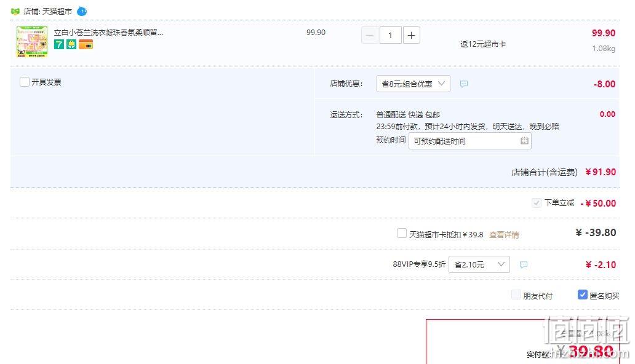Viewport: 635px width, 364px height.
Task: Check the 朋友代付 checkbox
Action: point(516,295)
